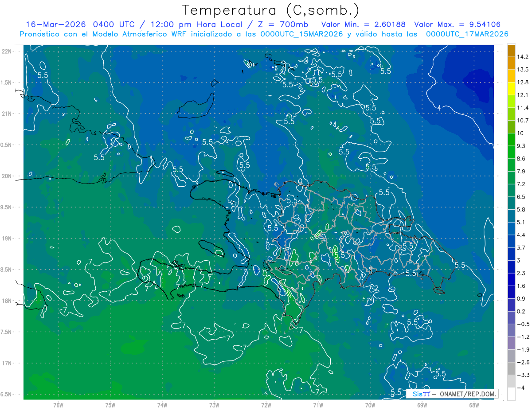Click the "20N" latitude label

click(7, 176)
